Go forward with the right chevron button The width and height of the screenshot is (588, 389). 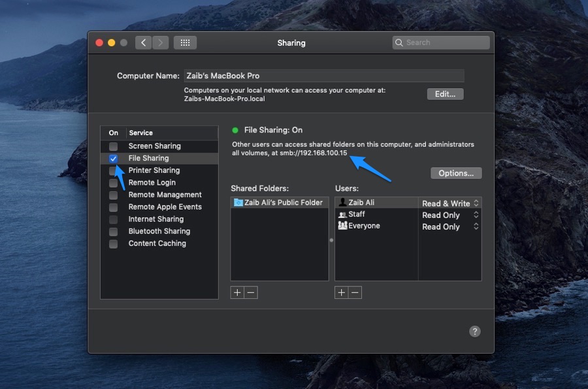coord(161,42)
